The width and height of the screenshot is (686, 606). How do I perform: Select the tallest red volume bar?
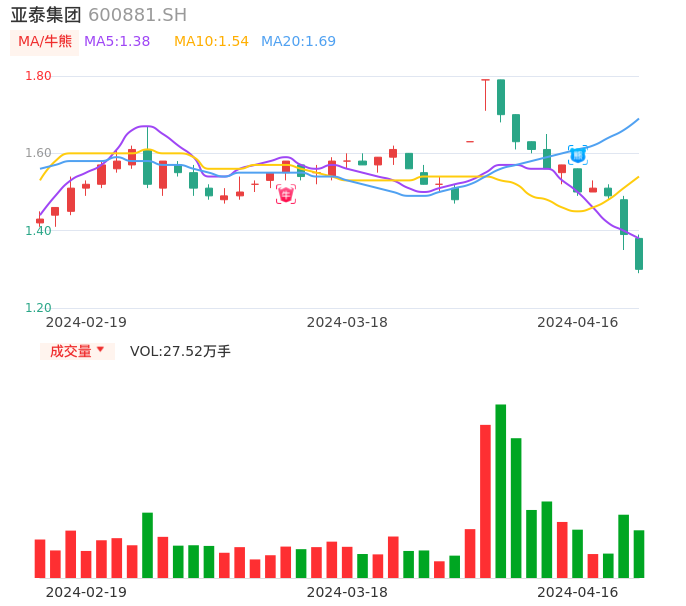(485, 500)
